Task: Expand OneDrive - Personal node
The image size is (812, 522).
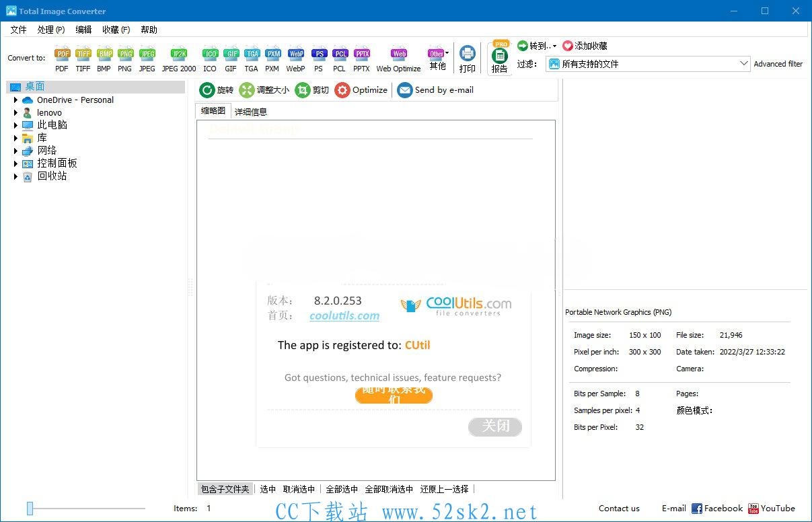Action: [16, 100]
